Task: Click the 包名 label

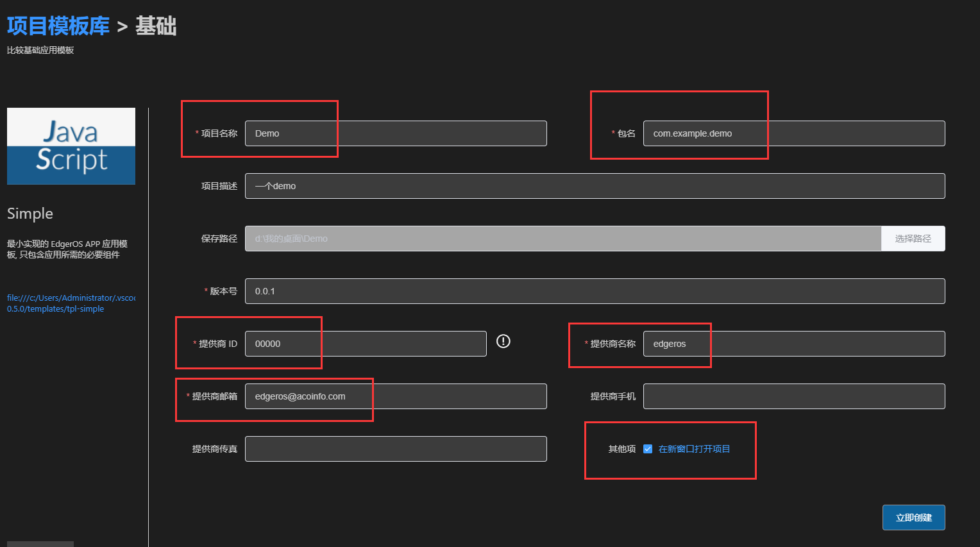Action: 626,133
